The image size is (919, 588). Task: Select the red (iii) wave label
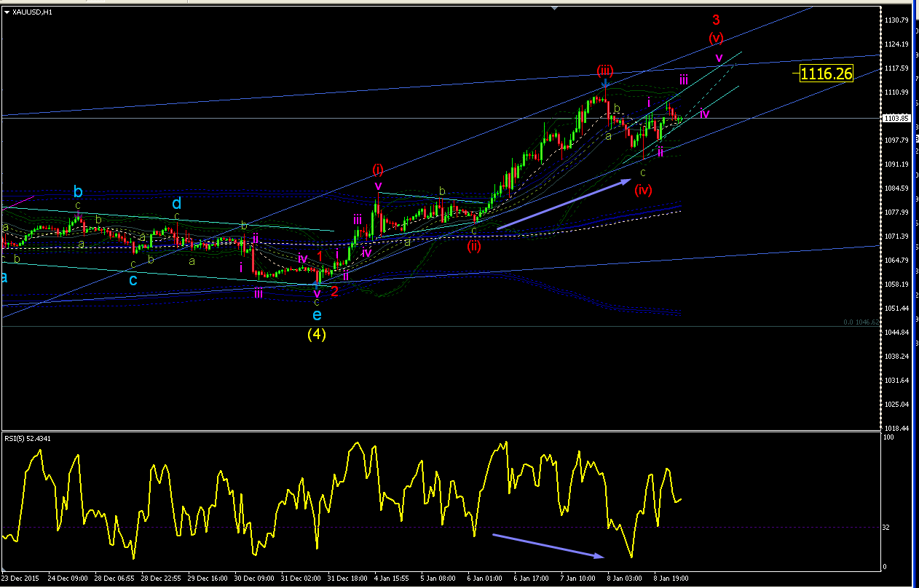[x=605, y=71]
